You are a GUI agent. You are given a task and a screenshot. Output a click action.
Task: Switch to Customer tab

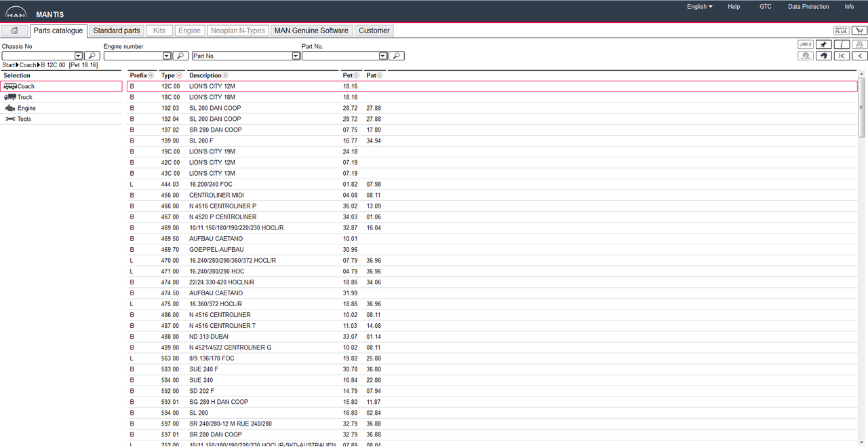point(374,31)
